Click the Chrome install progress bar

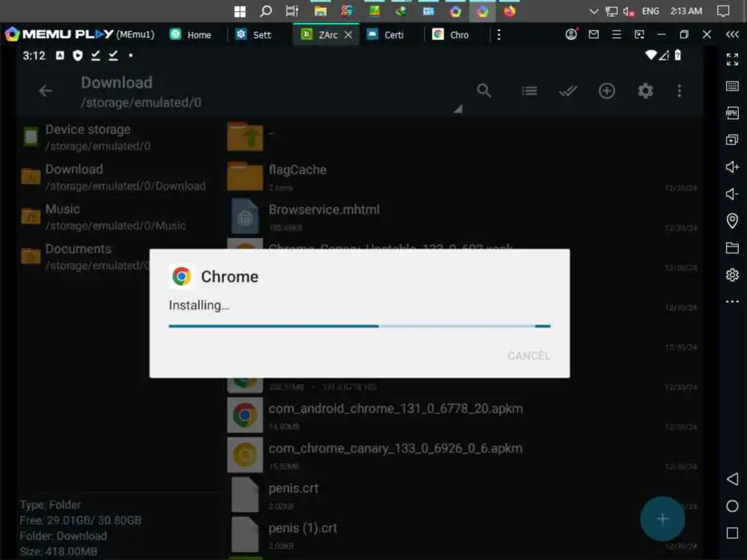point(360,326)
